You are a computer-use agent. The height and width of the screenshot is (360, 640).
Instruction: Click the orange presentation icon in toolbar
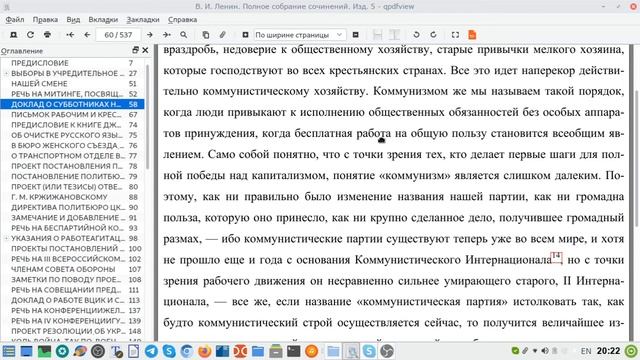[x=472, y=35]
